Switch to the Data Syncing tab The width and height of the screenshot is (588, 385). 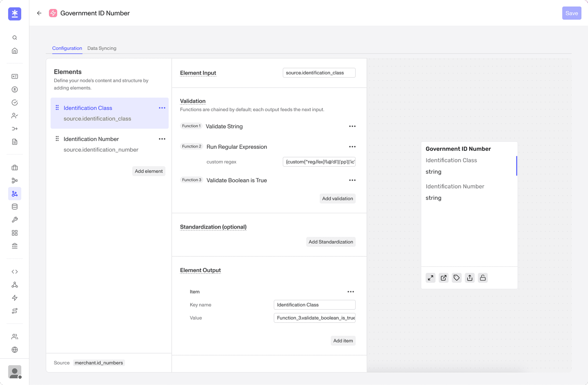pyautogui.click(x=102, y=48)
